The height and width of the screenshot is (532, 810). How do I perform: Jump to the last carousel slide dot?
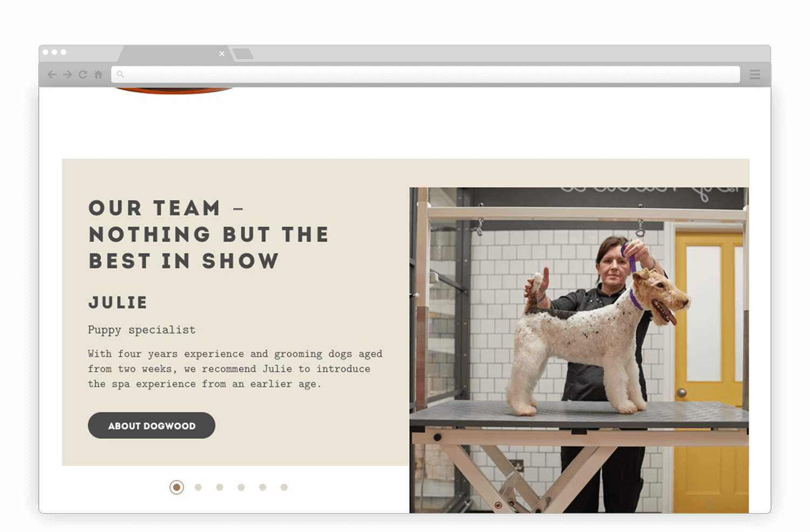tap(284, 487)
